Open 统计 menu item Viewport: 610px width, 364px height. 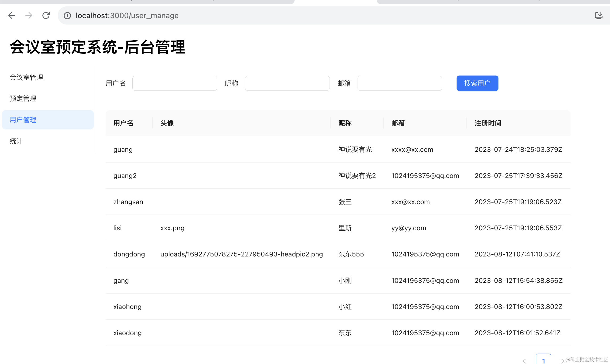[x=16, y=141]
